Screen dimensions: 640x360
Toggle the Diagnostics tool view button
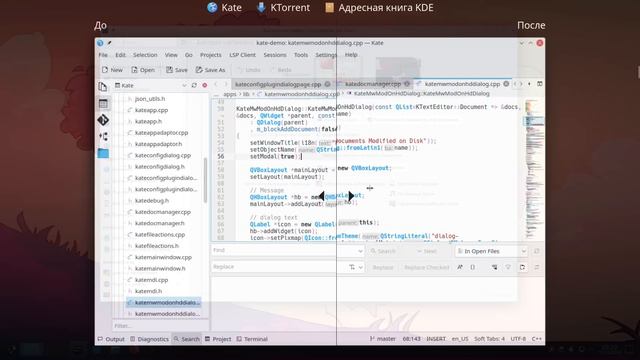[x=149, y=339]
